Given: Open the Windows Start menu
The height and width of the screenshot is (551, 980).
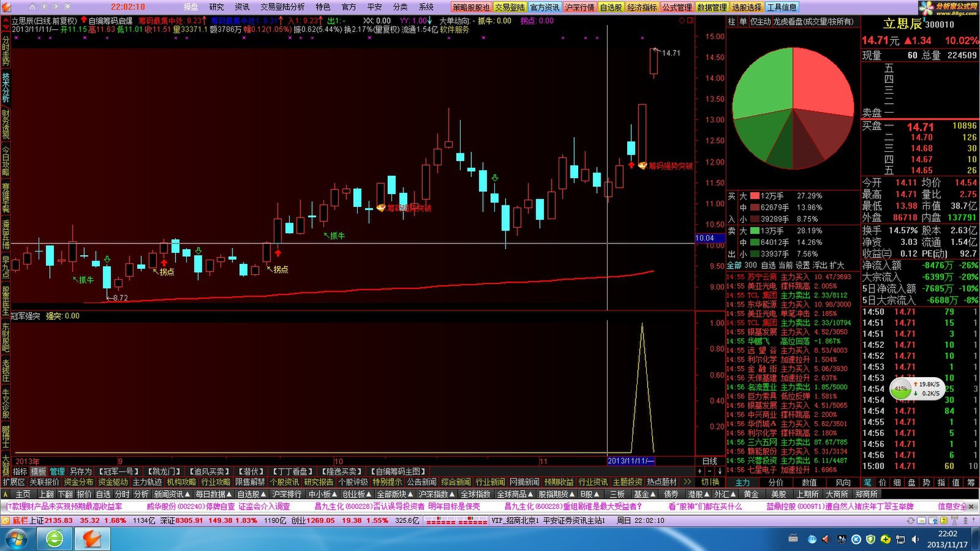Looking at the screenshot, I should coord(16,539).
